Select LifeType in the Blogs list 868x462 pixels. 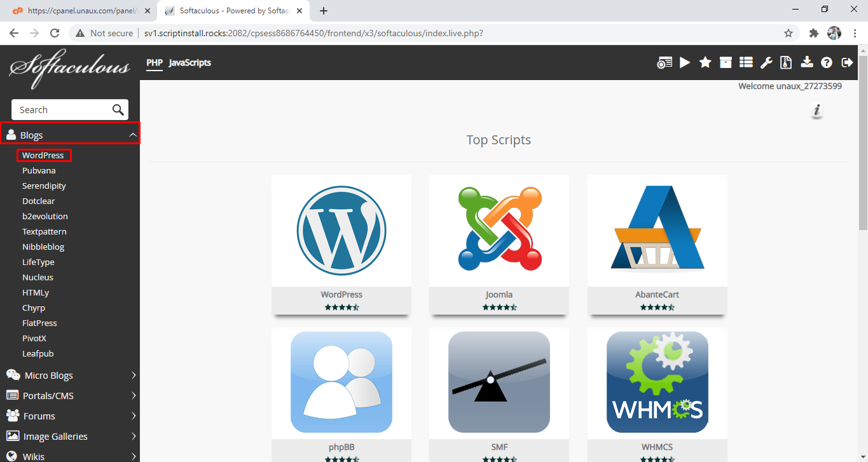click(38, 262)
